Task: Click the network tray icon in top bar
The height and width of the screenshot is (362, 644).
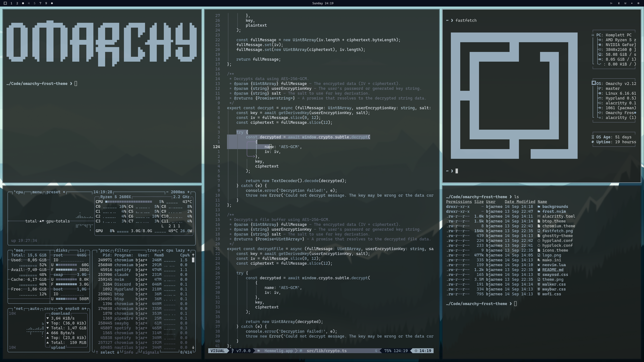Action: tap(625, 3)
